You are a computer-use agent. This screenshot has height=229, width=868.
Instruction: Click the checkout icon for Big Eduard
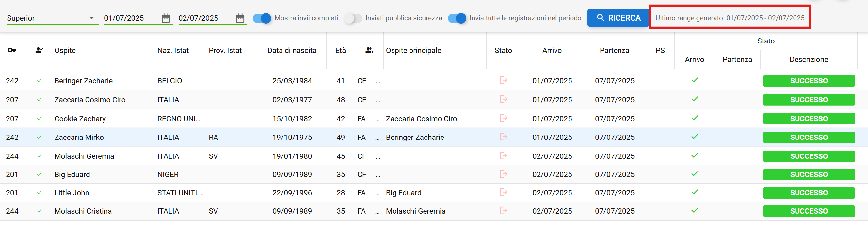pyautogui.click(x=504, y=174)
